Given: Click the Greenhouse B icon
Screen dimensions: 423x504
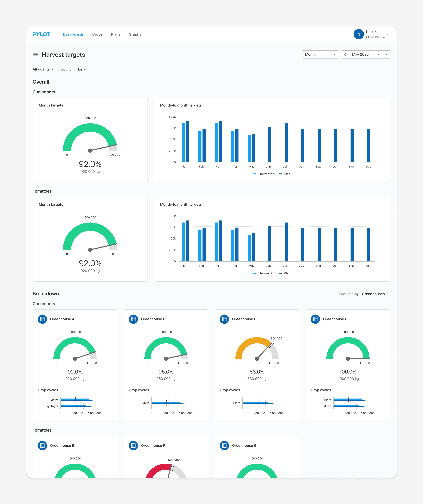Looking at the screenshot, I should [x=134, y=319].
